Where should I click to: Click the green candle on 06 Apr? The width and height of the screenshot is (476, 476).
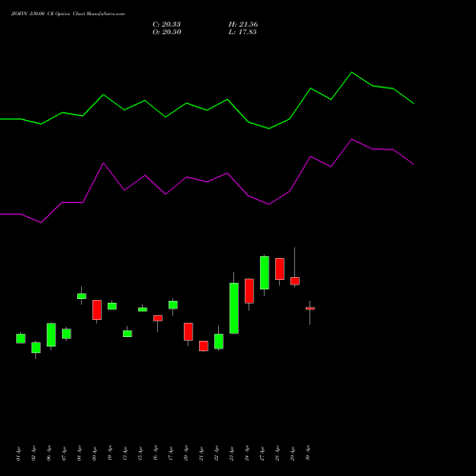pyautogui.click(x=51, y=335)
